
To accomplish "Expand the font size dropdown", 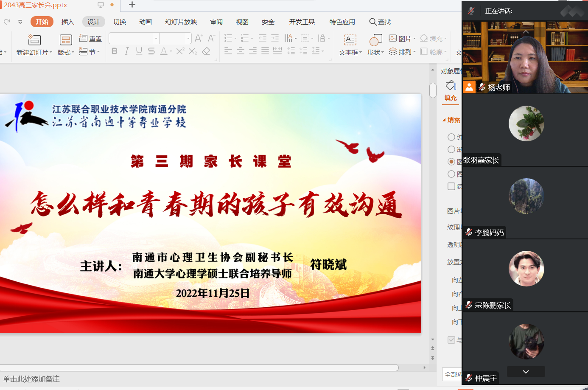I will 188,39.
